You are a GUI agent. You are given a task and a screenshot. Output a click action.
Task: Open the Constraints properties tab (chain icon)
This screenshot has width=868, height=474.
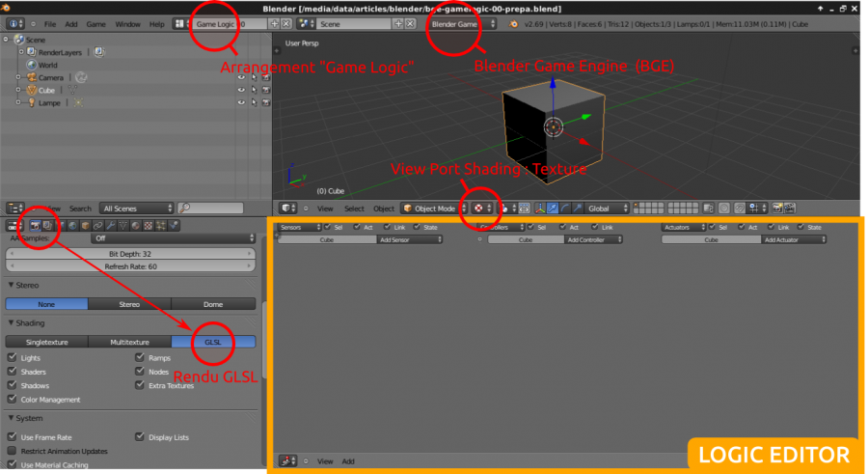click(x=98, y=226)
